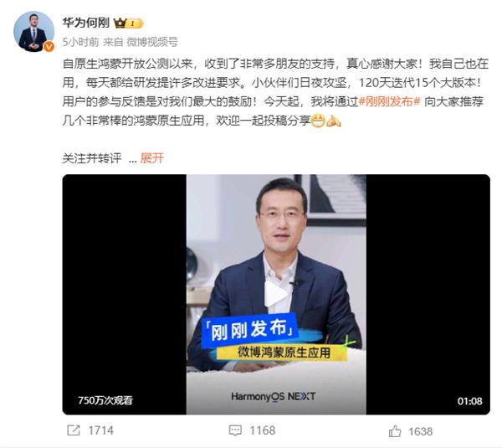Click the 微博视频号 source link
This screenshot has width=502, height=448.
(152, 42)
